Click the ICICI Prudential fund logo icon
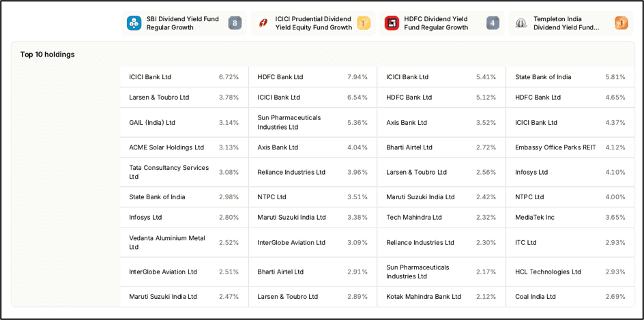 click(x=263, y=23)
